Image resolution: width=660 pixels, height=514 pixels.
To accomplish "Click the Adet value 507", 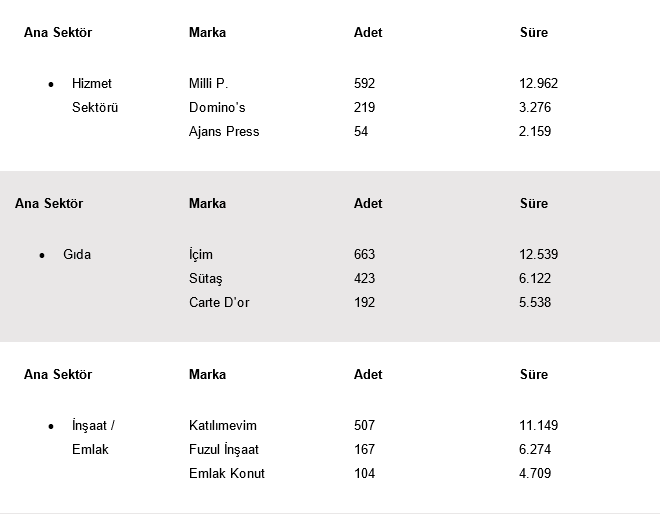I will (x=364, y=426).
